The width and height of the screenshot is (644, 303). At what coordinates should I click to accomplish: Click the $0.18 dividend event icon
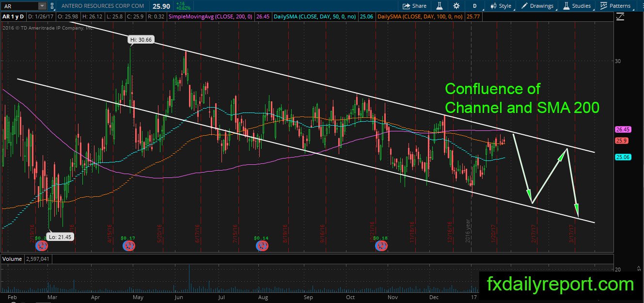click(381, 245)
